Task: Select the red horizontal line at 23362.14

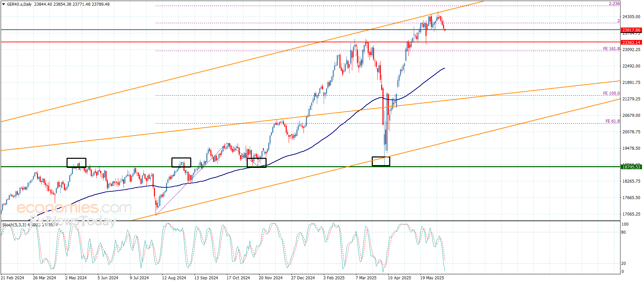Action: coord(311,42)
